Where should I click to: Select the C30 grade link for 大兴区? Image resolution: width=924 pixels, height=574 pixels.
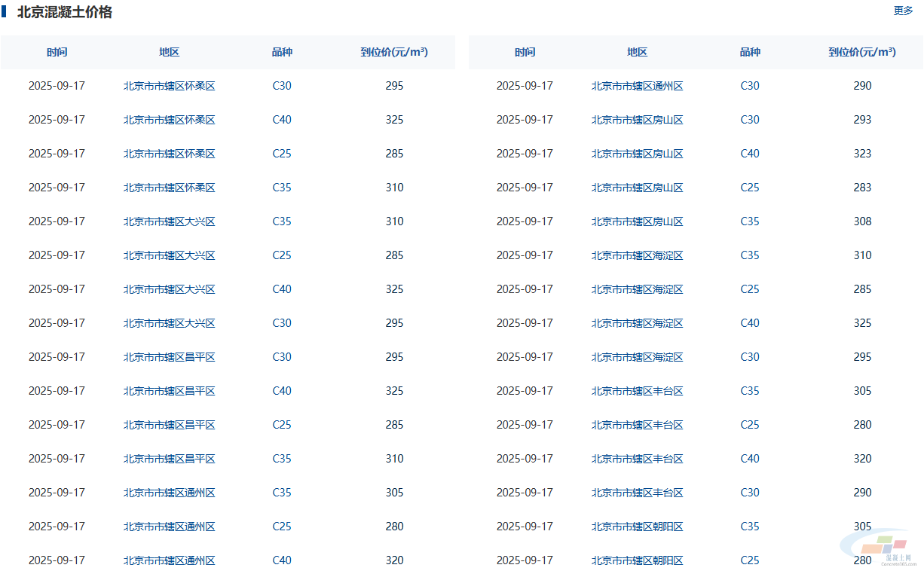tap(282, 323)
